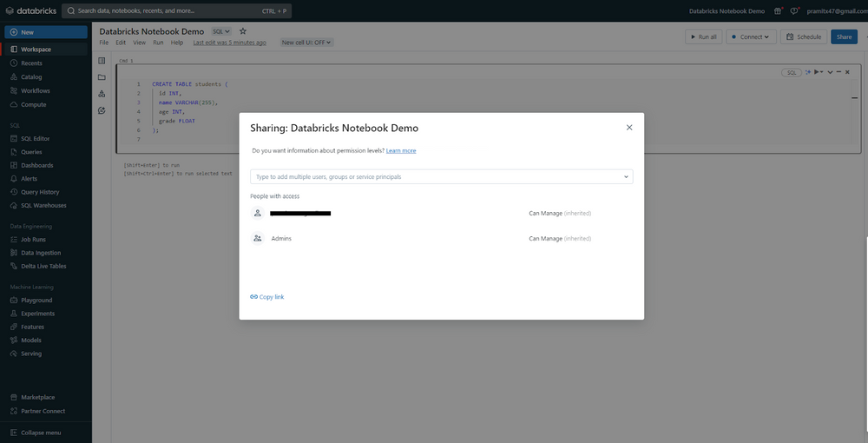Click the Databricks logo in top left
Image resolution: width=868 pixels, height=443 pixels.
30,11
